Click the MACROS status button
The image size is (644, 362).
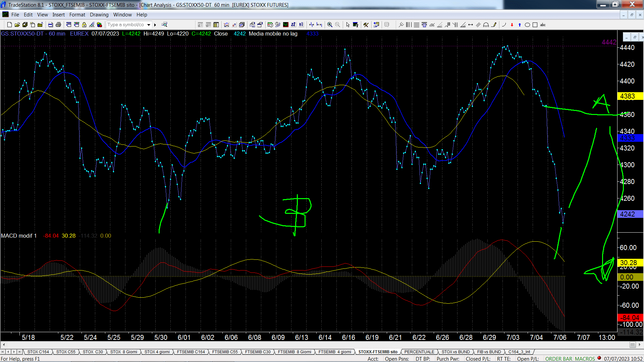(x=585, y=359)
